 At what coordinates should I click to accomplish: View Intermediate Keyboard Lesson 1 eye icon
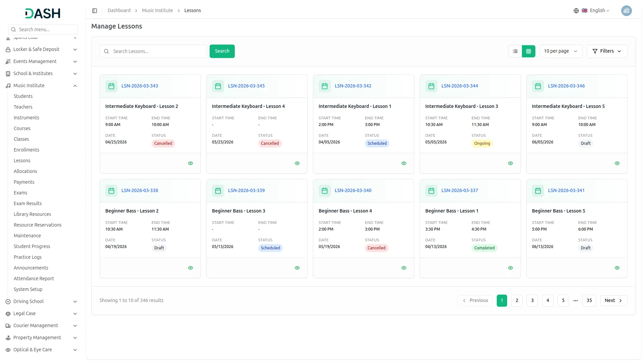pyautogui.click(x=404, y=163)
